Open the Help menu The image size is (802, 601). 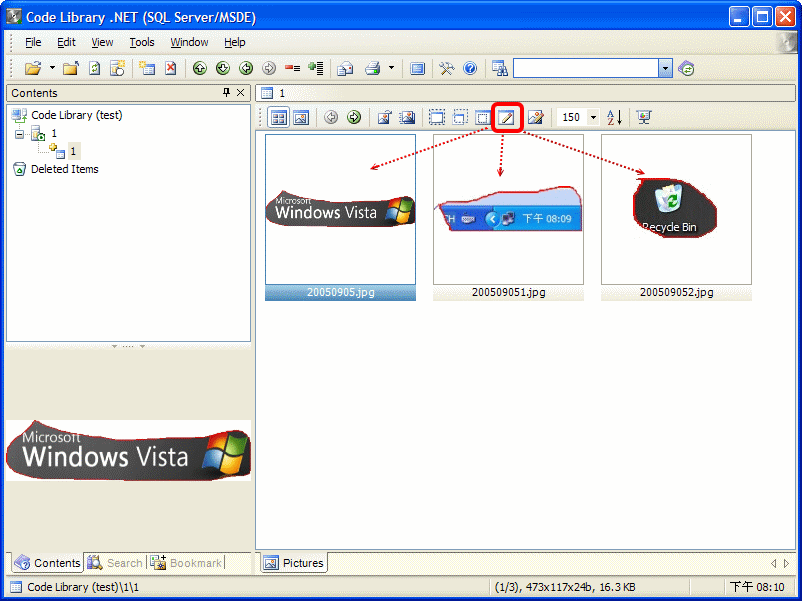tap(235, 42)
